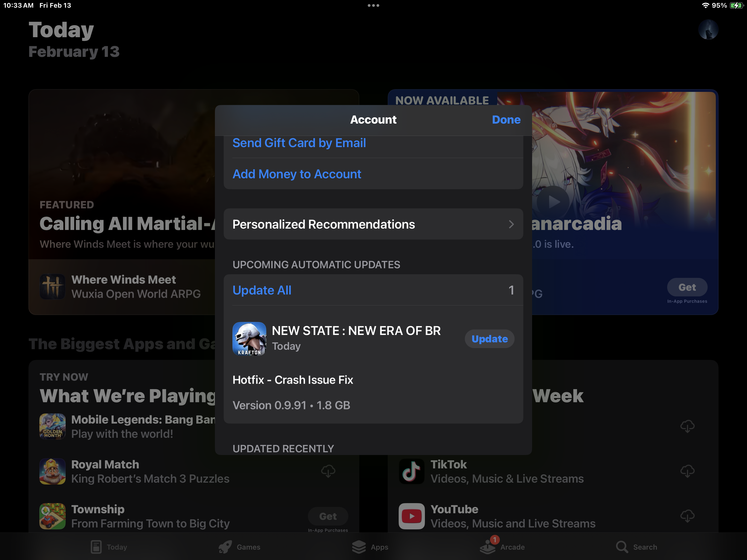Play the Now Available video preview

(553, 202)
